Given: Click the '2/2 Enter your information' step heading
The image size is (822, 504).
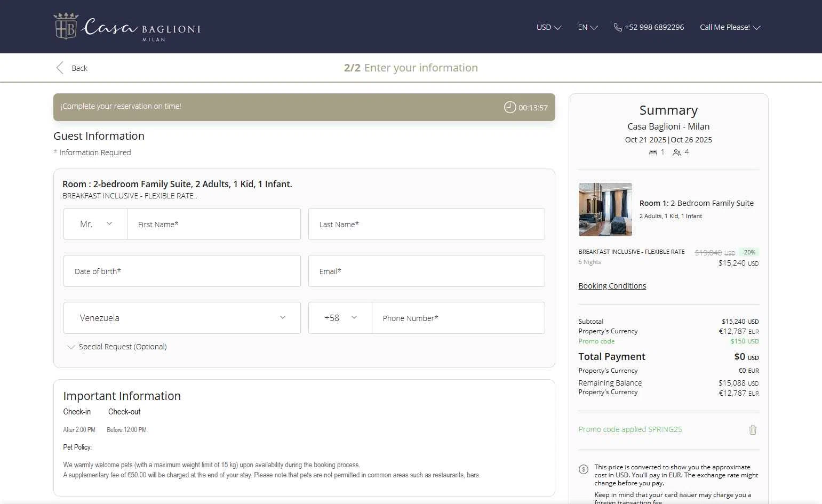Looking at the screenshot, I should click(x=411, y=68).
